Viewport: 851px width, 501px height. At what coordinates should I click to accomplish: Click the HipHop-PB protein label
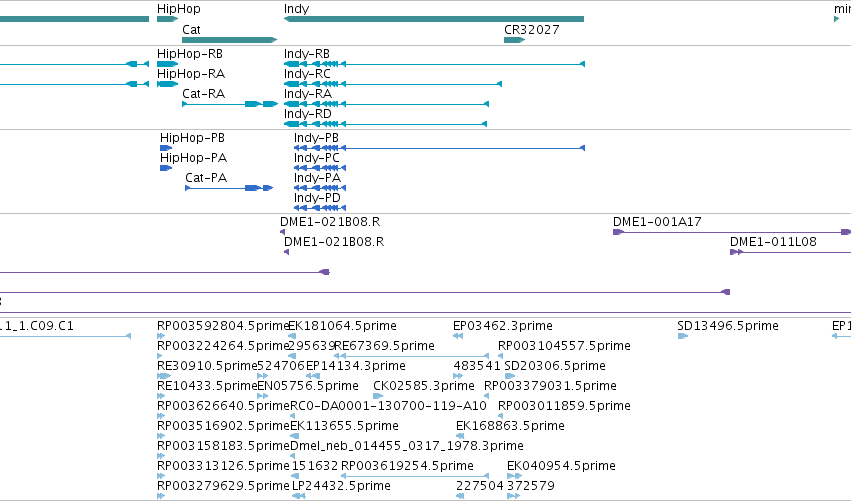point(192,138)
